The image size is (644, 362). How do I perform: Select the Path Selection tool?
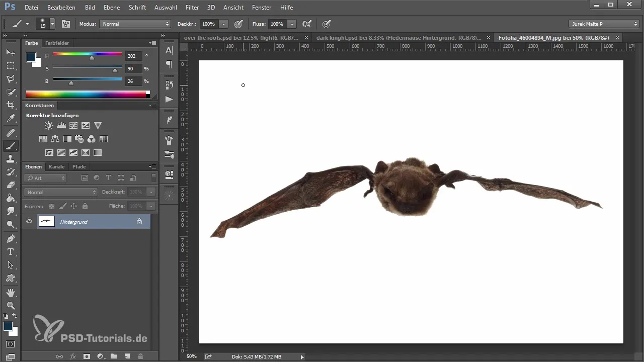coord(10,265)
